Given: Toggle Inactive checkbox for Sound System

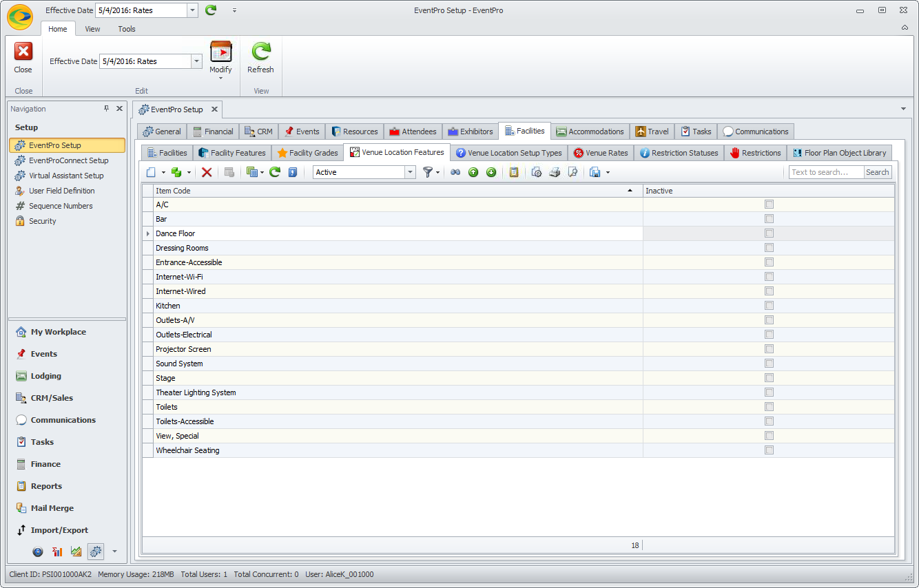Looking at the screenshot, I should (x=769, y=364).
